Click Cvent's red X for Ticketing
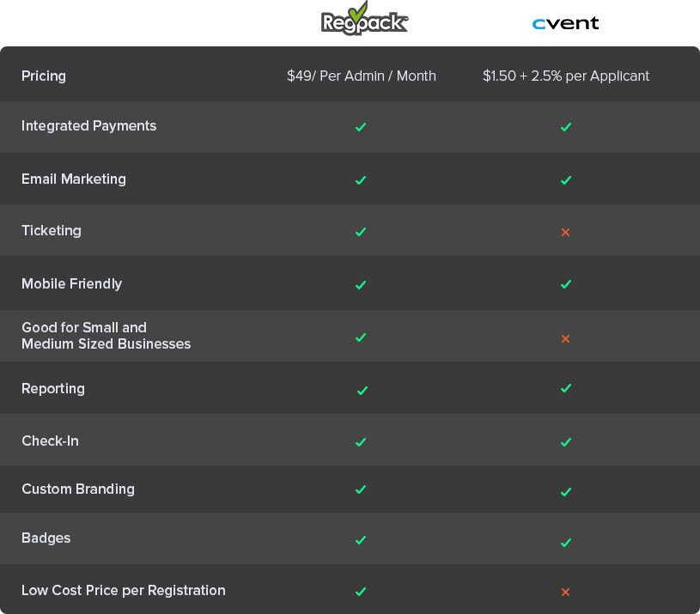The width and height of the screenshot is (700, 614). pyautogui.click(x=565, y=232)
